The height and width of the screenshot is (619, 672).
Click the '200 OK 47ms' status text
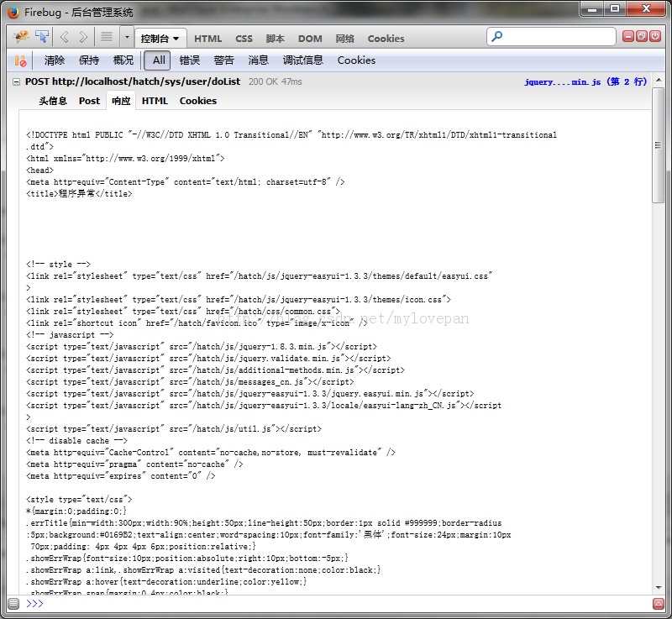pyautogui.click(x=276, y=81)
